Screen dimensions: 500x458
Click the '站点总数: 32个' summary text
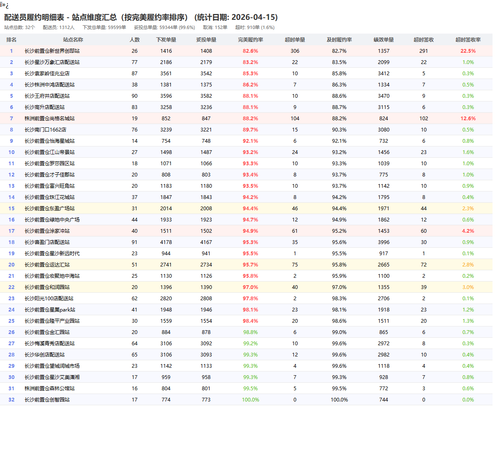(x=19, y=27)
